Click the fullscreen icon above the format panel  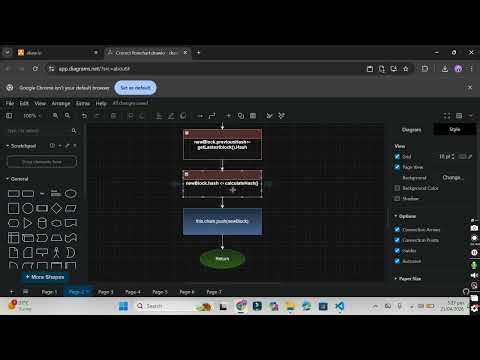[x=447, y=116]
